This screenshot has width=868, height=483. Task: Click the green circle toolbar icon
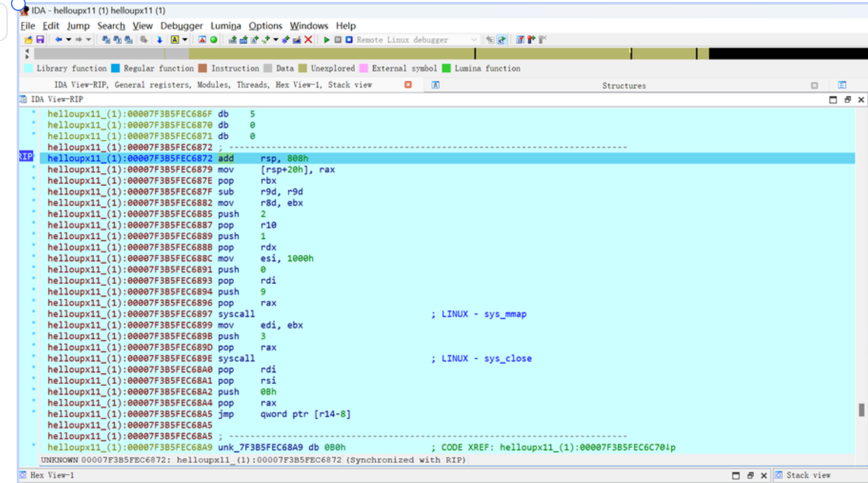(213, 40)
